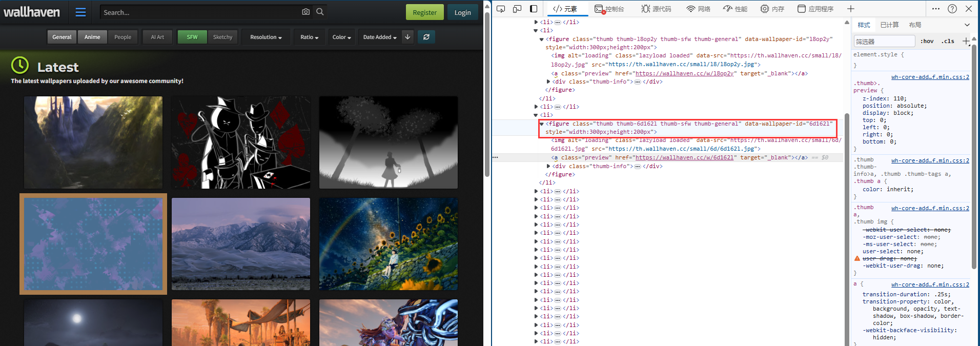Open the wh-core-add css link for .thumb .preview
980x346 pixels.
point(930,77)
